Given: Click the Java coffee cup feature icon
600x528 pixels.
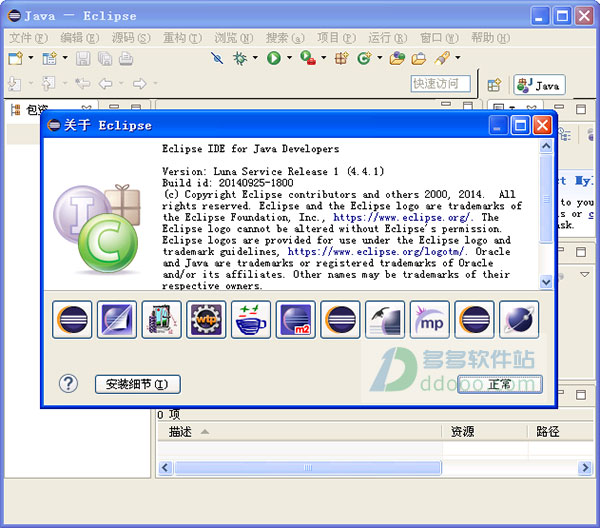Looking at the screenshot, I should [x=251, y=319].
